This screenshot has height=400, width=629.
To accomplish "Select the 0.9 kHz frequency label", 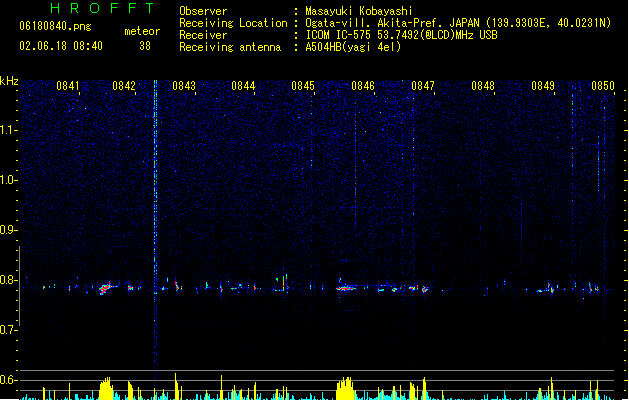I will [x=8, y=230].
